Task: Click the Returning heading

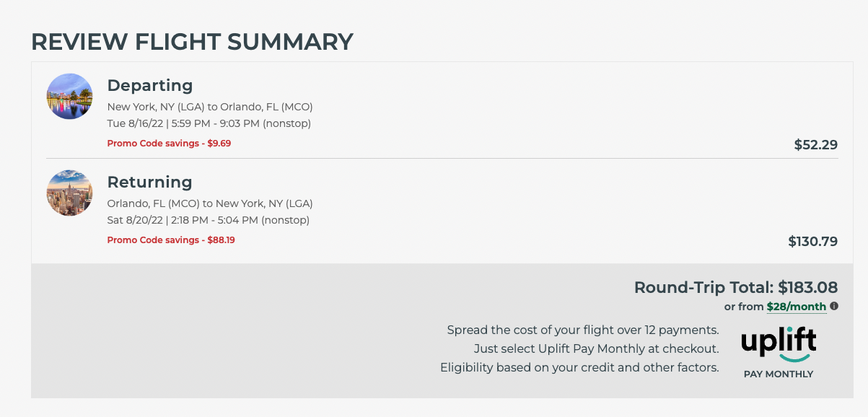Action: pyautogui.click(x=149, y=182)
